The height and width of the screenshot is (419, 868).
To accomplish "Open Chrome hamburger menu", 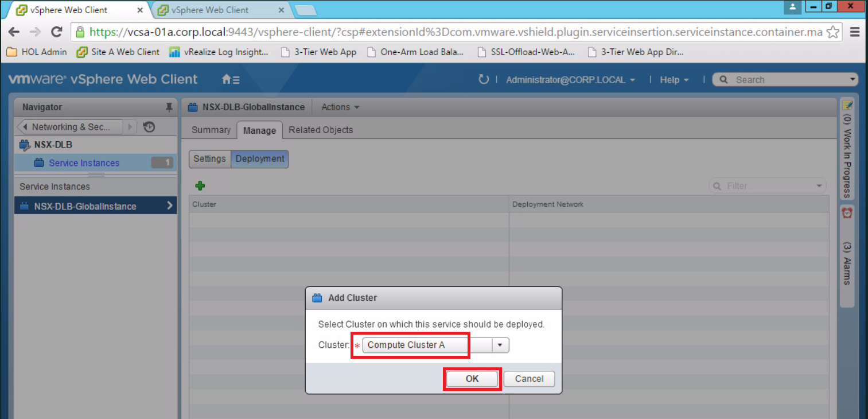I will point(855,32).
